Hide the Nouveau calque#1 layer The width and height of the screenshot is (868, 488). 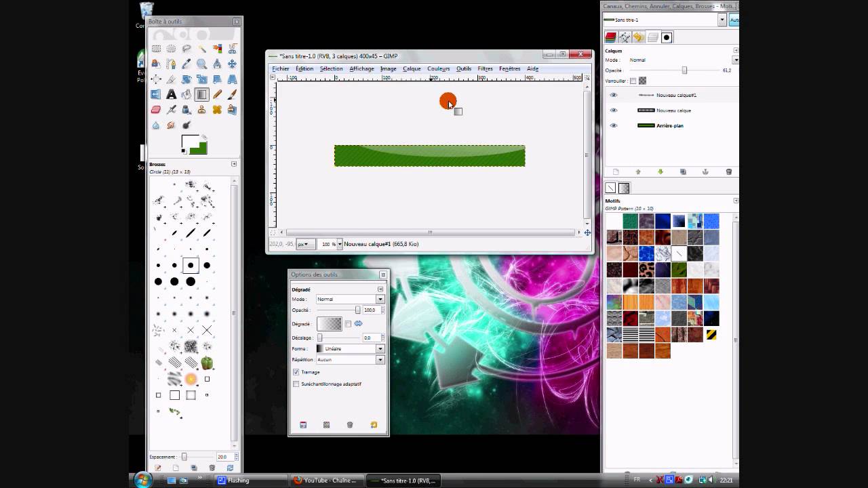pos(614,95)
